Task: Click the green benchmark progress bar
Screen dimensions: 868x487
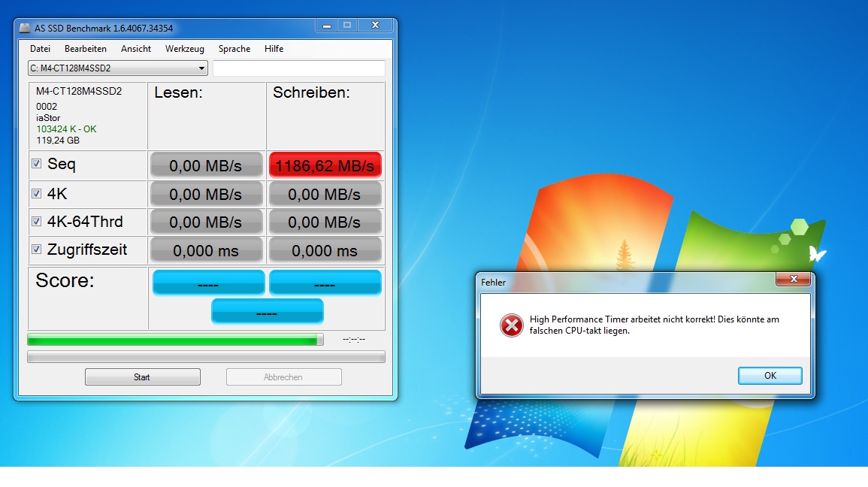Action: coord(176,339)
